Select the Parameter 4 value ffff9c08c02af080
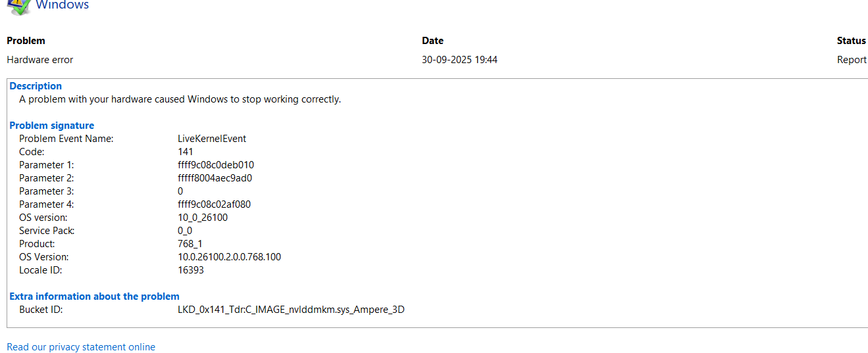868x353 pixels. pos(214,204)
